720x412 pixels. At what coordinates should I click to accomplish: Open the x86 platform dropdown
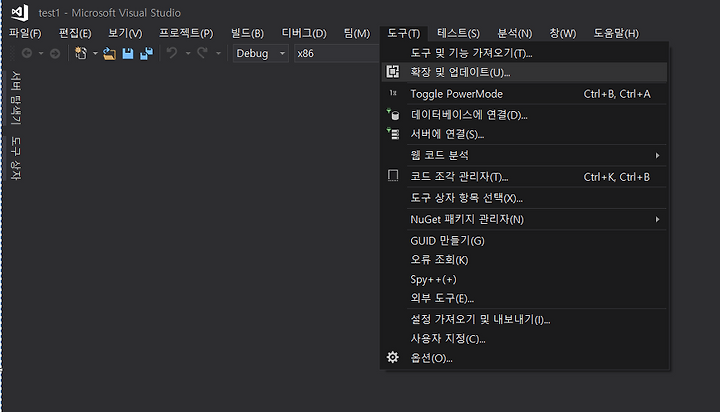tap(336, 53)
